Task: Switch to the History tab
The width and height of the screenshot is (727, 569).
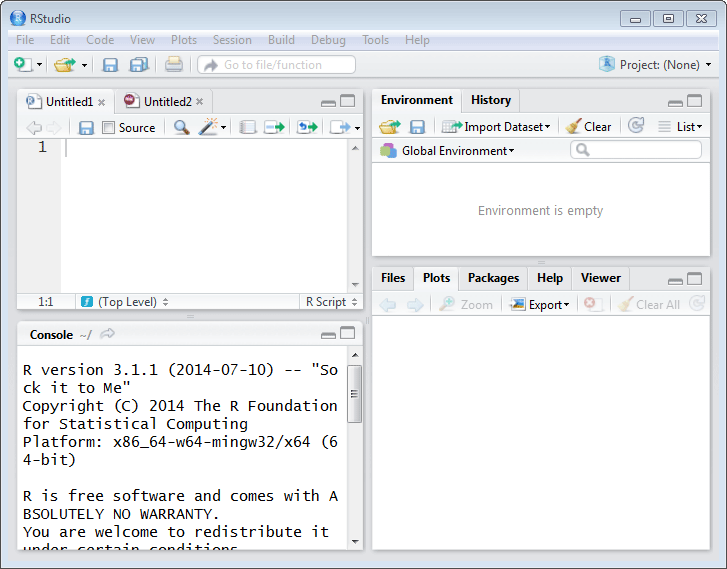Action: point(490,100)
